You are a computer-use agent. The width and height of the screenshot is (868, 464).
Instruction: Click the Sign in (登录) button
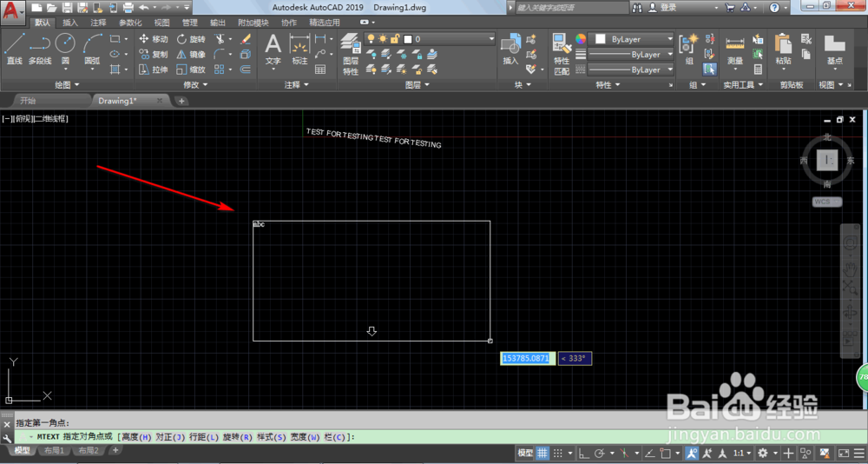(663, 8)
